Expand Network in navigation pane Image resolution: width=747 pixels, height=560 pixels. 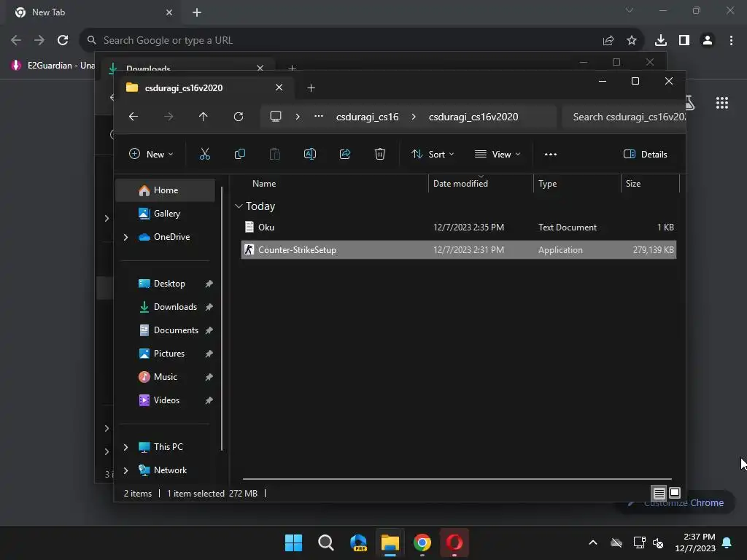click(125, 470)
